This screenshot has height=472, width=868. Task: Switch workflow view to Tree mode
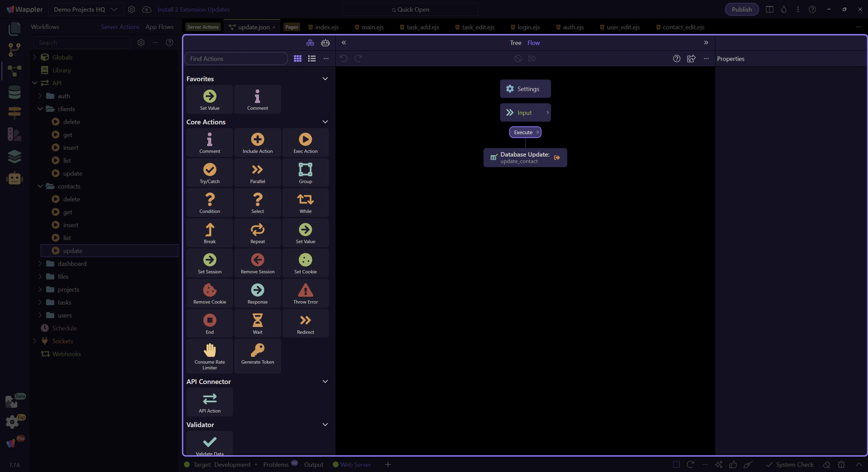(515, 43)
